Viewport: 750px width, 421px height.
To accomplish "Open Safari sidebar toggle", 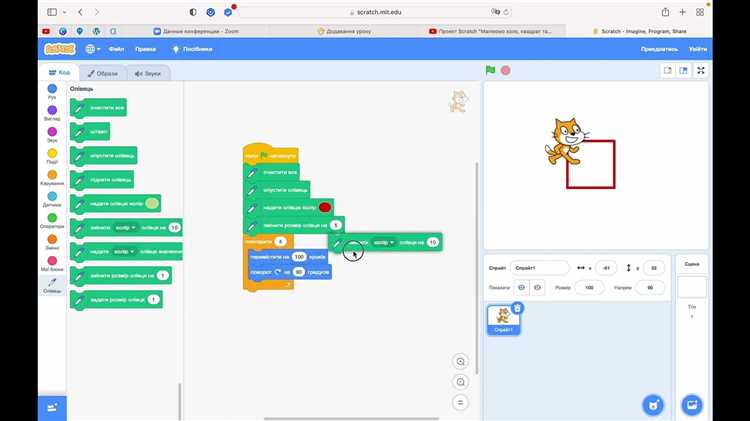I will point(53,12).
